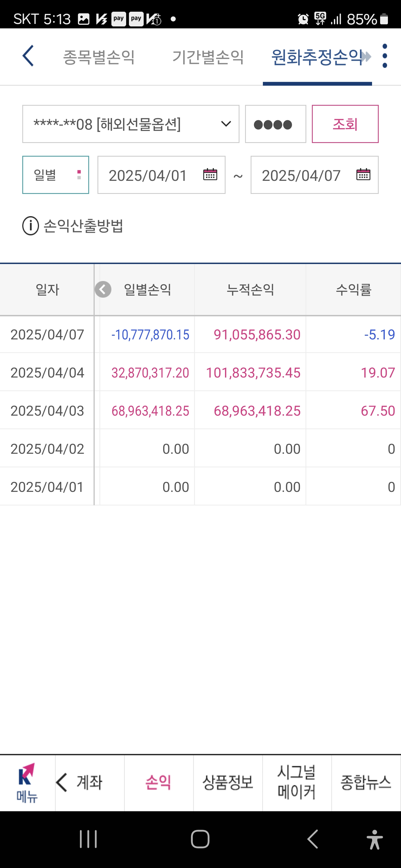401x868 pixels.
Task: Tap the 수익률 column header
Action: coord(353,290)
